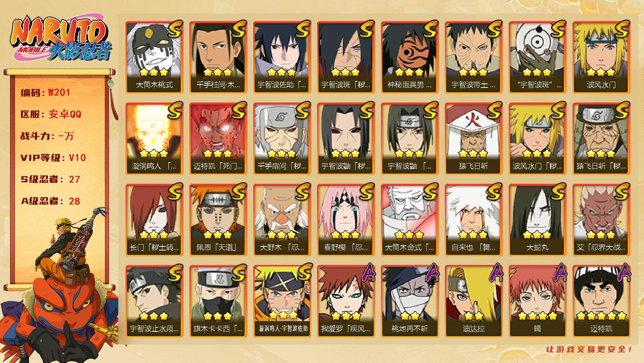Select the 旗木卡卡西 ninja card
Screen dimensions: 644x363
[218, 301]
